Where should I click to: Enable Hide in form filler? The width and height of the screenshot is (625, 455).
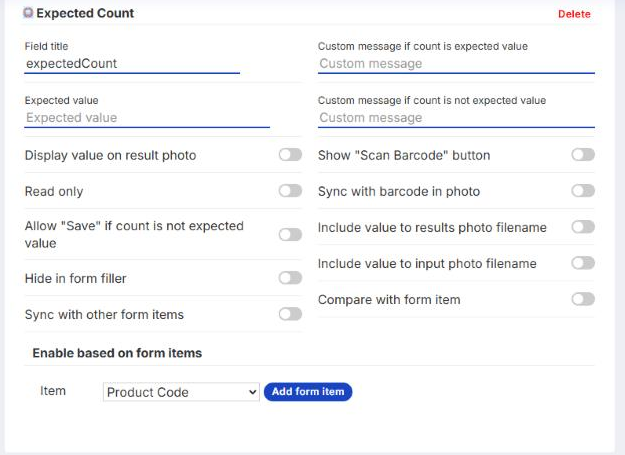coord(290,278)
